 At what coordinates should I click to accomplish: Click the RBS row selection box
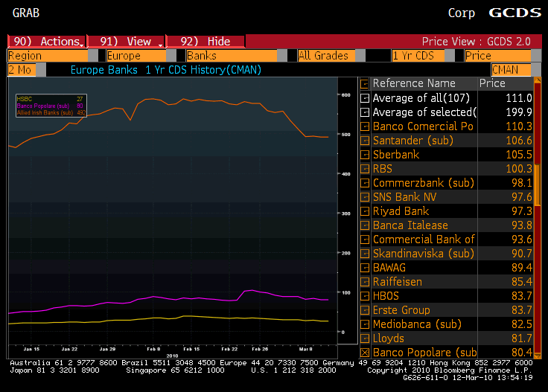pos(365,169)
